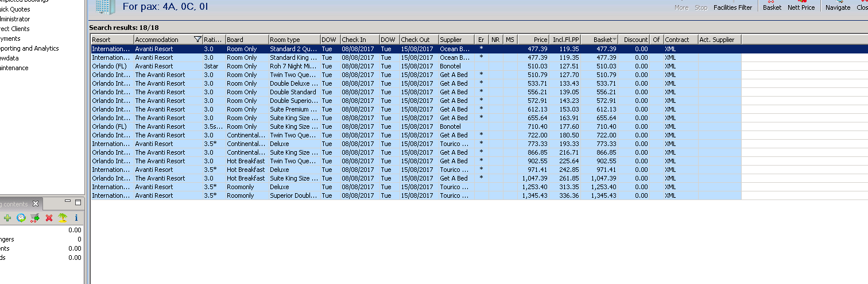Select the Maintenance sidebar item

pos(14,68)
